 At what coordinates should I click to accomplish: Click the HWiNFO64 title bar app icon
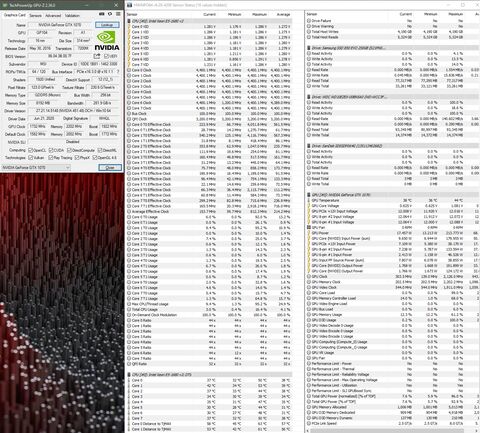pyautogui.click(x=129, y=5)
